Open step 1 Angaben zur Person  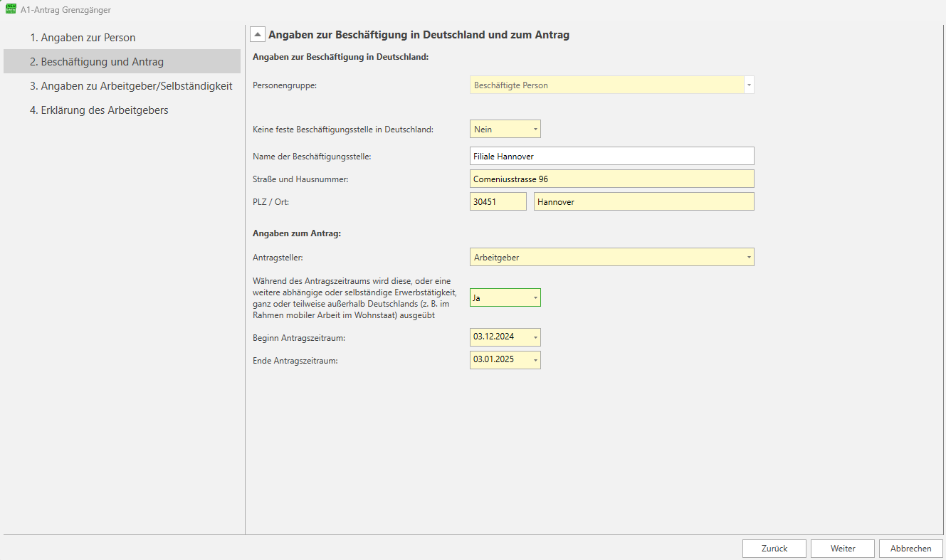83,38
